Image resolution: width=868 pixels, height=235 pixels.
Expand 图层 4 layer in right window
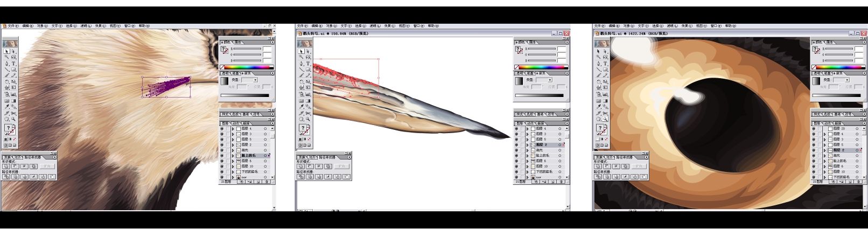(825, 134)
